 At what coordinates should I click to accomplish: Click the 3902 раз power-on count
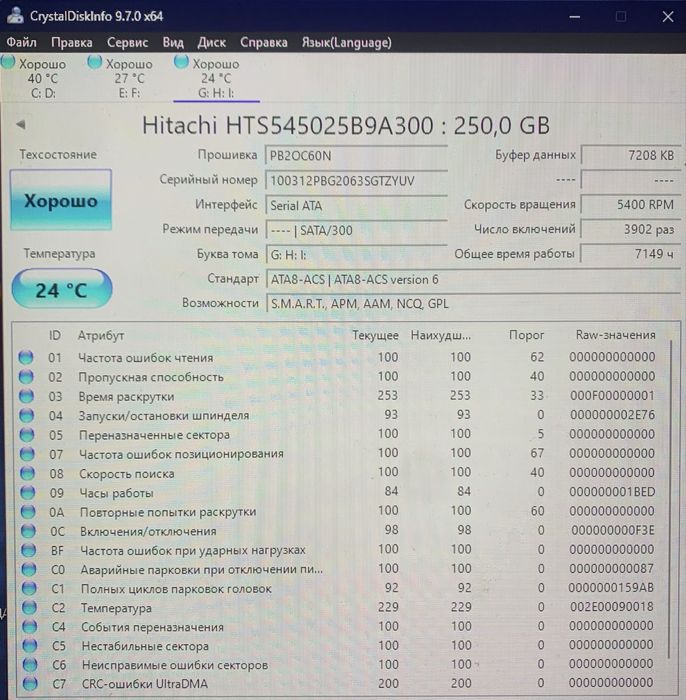631,229
